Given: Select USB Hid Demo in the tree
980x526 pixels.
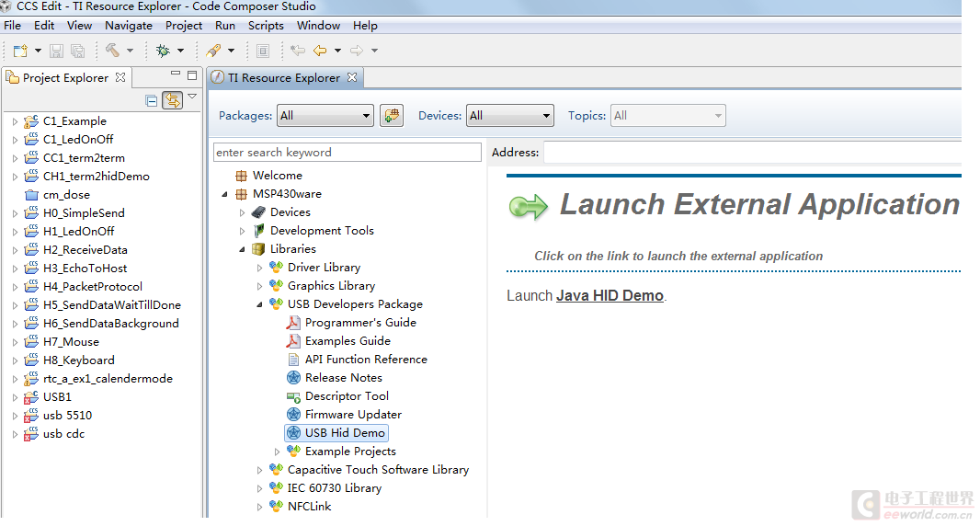Looking at the screenshot, I should (336, 433).
